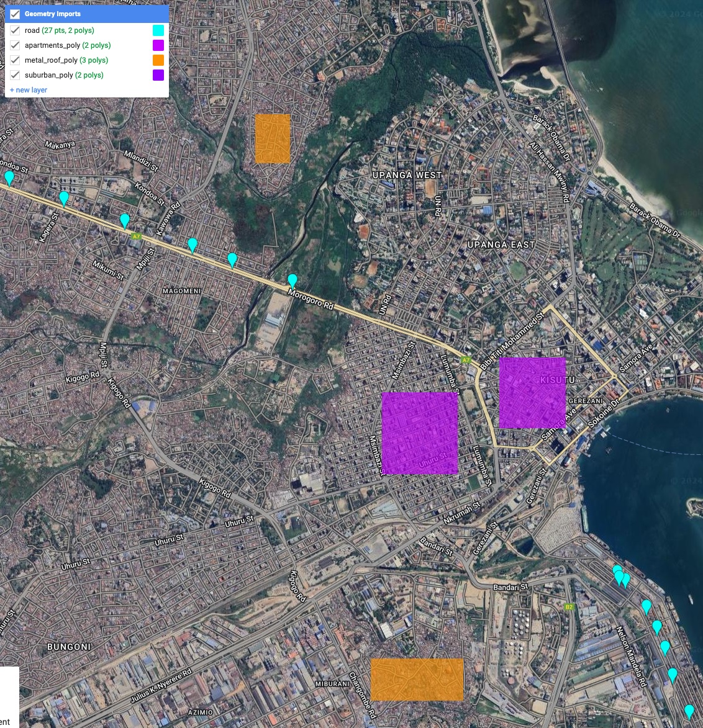Toggle the suburban_poly layer checkbox

[x=15, y=74]
